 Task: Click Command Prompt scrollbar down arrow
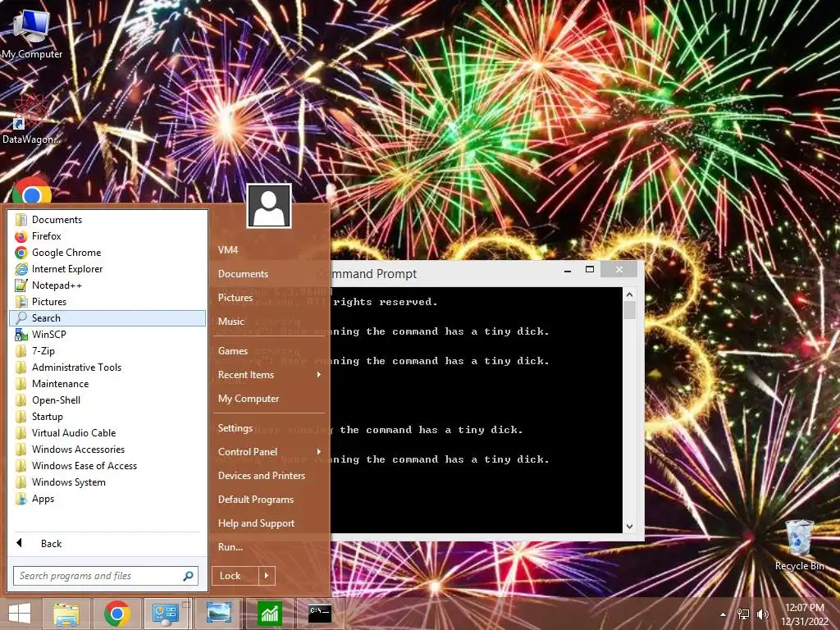click(x=629, y=526)
